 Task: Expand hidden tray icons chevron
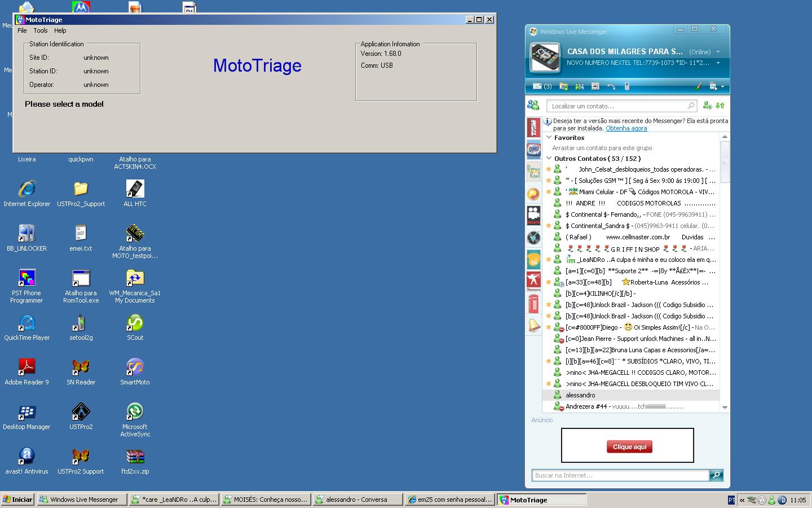pyautogui.click(x=742, y=500)
